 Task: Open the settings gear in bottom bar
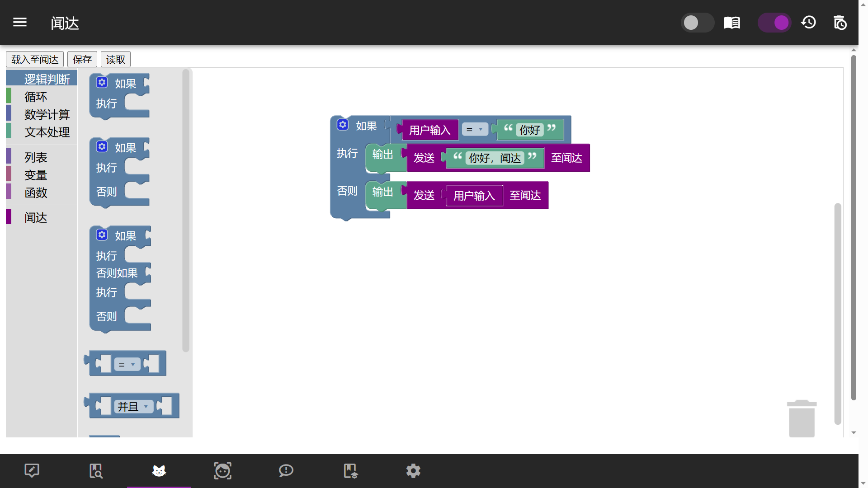click(x=413, y=471)
